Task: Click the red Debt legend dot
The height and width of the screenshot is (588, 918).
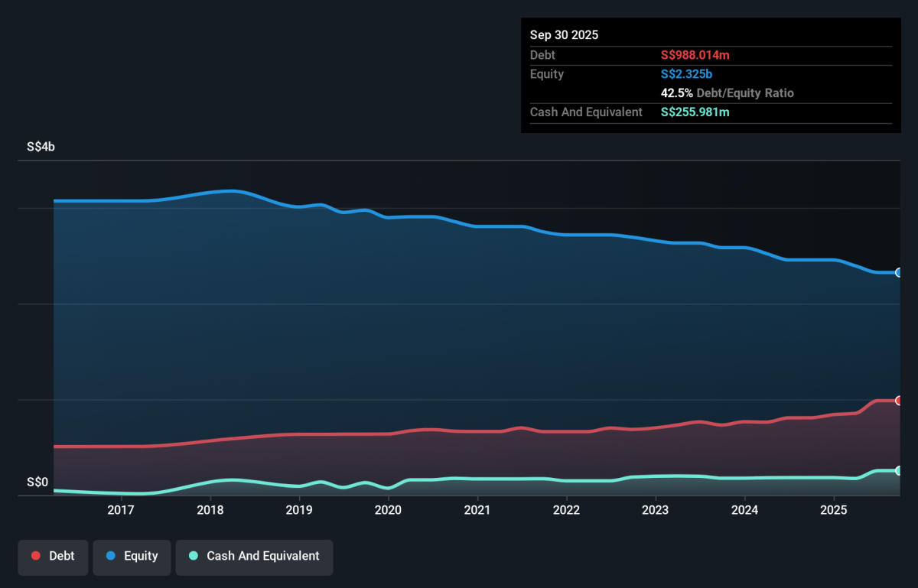Action: point(36,556)
